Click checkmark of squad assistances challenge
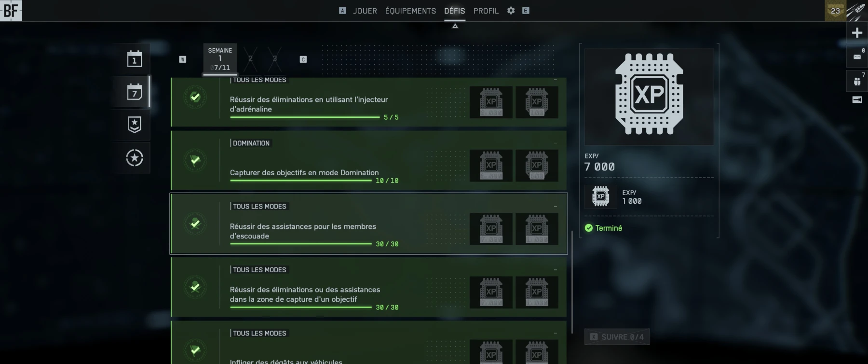This screenshot has height=364, width=868. (x=195, y=224)
